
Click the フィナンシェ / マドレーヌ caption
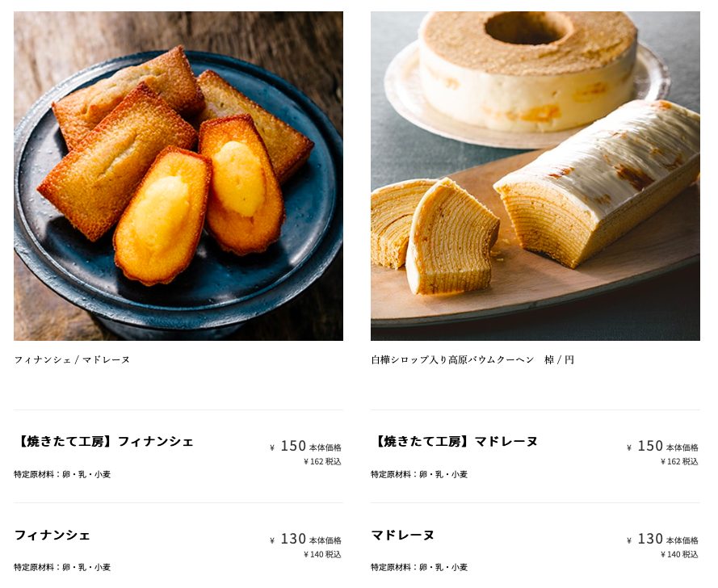72,359
